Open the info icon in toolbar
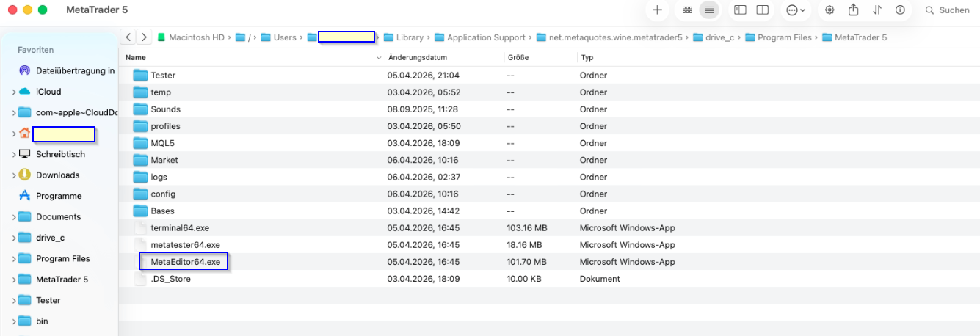Image resolution: width=980 pixels, height=336 pixels. [900, 10]
